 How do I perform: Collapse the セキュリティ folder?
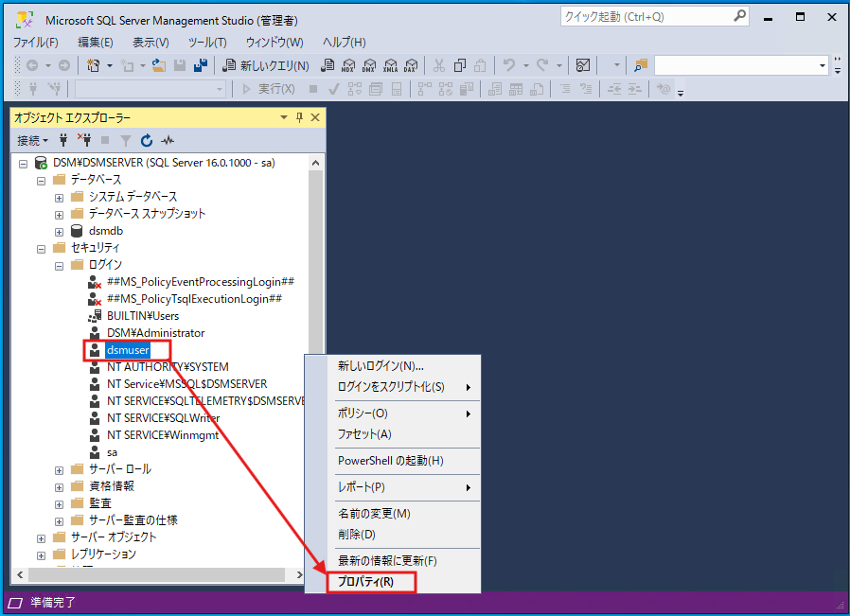point(42,249)
